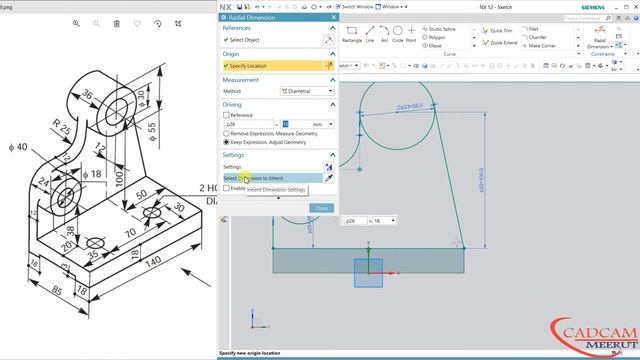Click the Specify Location row
This screenshot has height=360, width=640.
point(273,66)
